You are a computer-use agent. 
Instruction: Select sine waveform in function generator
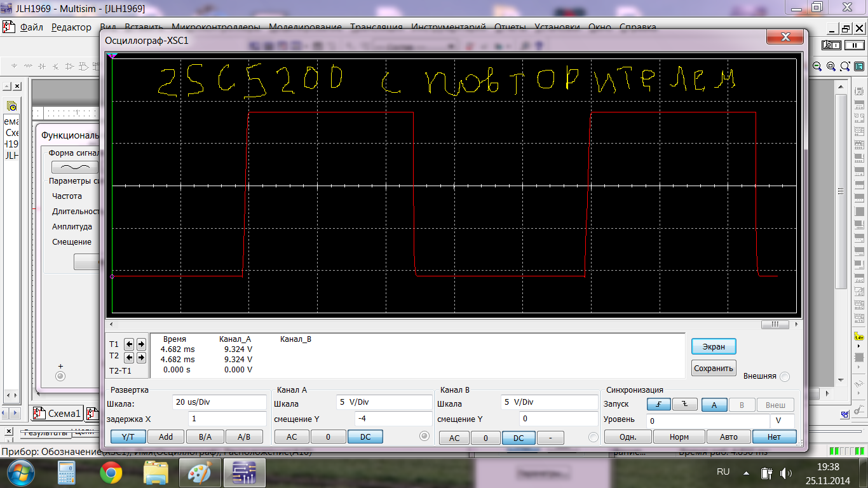(x=75, y=167)
